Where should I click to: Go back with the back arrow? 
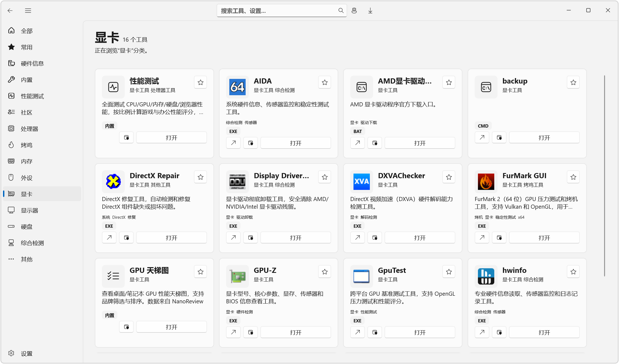point(10,11)
